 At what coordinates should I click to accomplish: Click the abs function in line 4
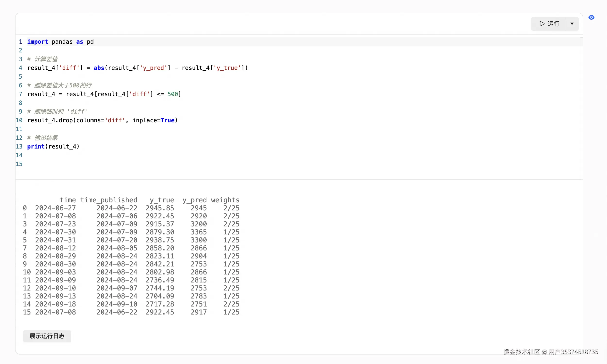coord(99,68)
